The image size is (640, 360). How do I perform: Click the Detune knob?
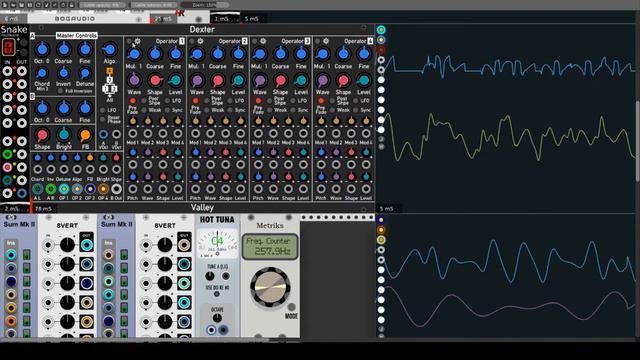click(85, 73)
